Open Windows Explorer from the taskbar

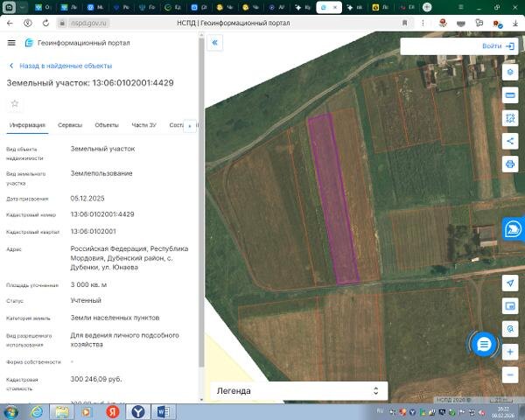(62, 412)
